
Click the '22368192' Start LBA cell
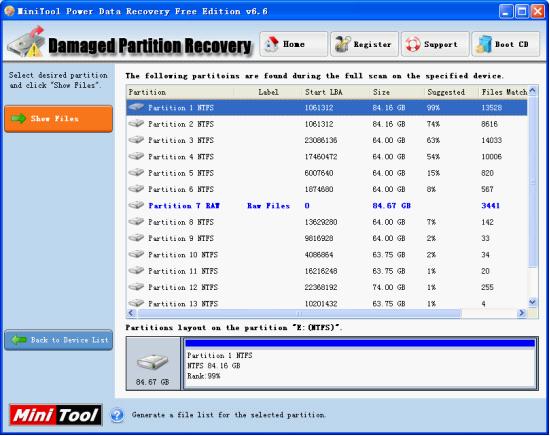click(321, 287)
